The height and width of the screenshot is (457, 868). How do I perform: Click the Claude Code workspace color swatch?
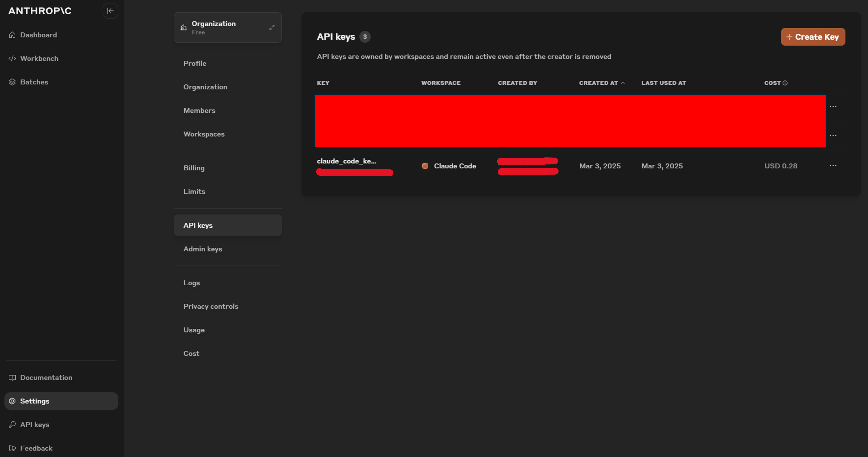pyautogui.click(x=425, y=166)
